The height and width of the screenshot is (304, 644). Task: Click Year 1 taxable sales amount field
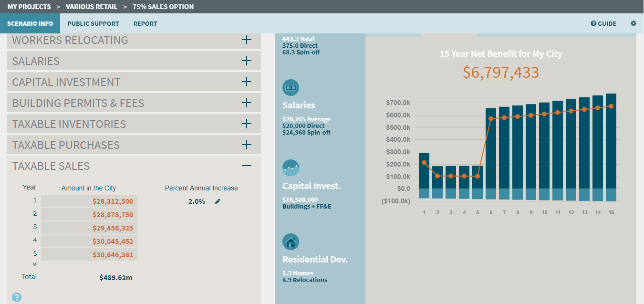(x=89, y=201)
